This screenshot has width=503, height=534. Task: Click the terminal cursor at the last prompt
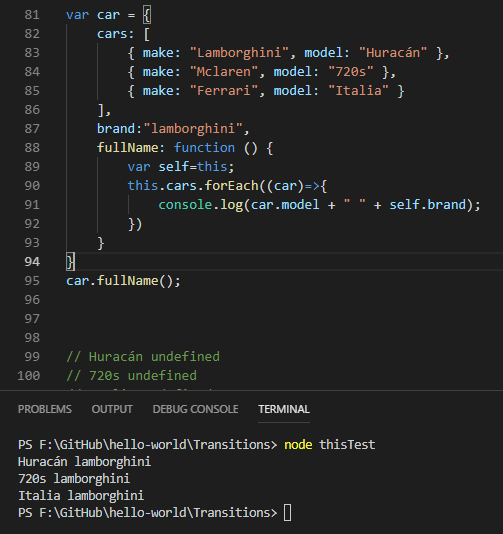tap(287, 513)
